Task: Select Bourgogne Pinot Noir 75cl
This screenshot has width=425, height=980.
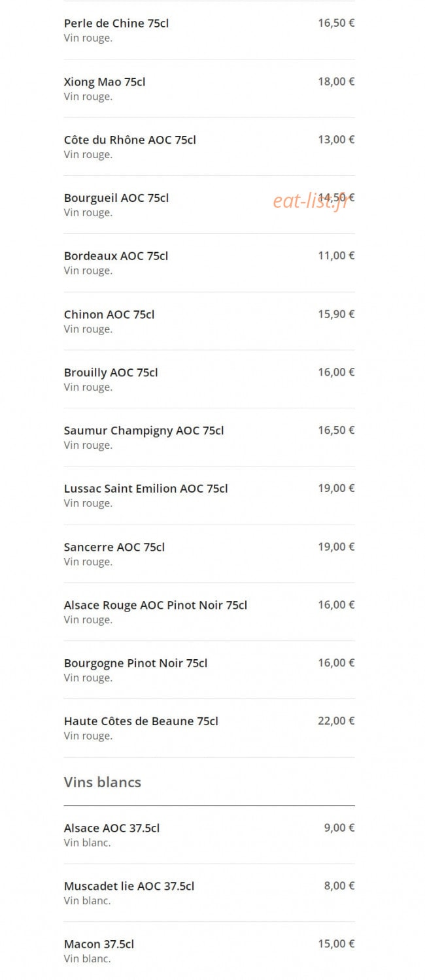Action: tap(209, 670)
